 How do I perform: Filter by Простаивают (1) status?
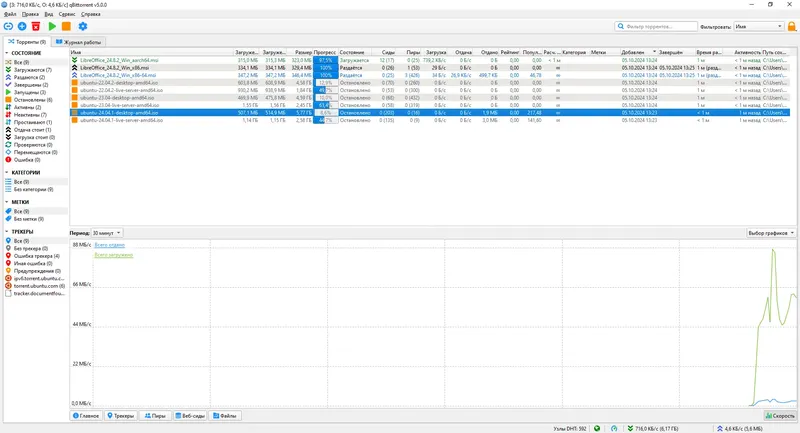tap(33, 122)
